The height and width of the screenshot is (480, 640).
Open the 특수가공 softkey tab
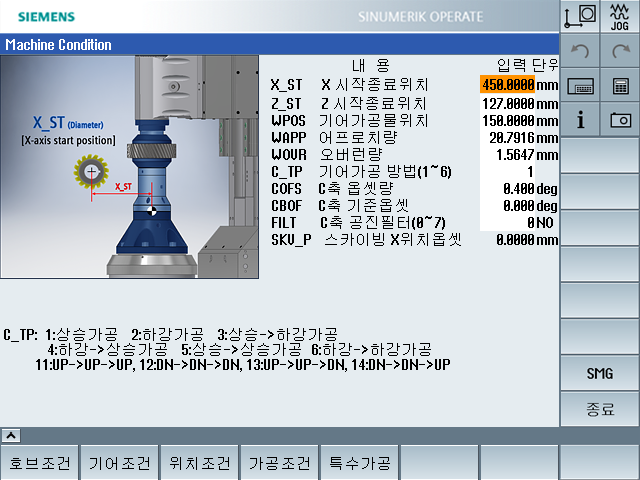pyautogui.click(x=360, y=463)
